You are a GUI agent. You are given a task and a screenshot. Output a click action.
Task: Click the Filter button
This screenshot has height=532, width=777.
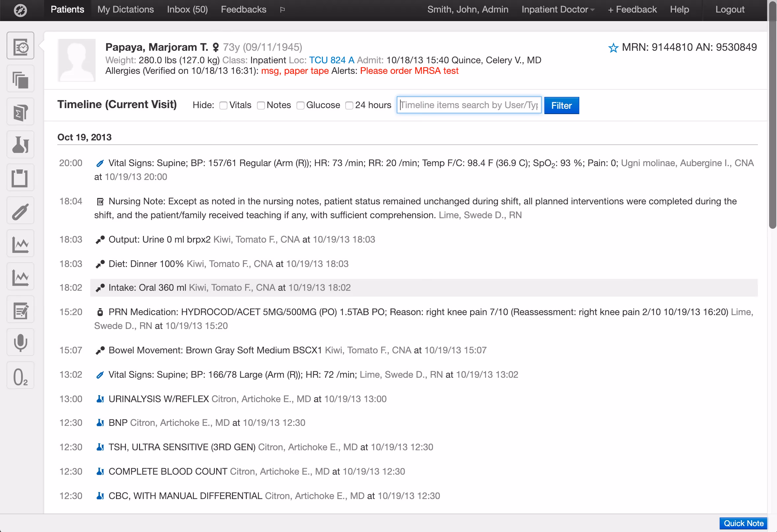pyautogui.click(x=561, y=105)
